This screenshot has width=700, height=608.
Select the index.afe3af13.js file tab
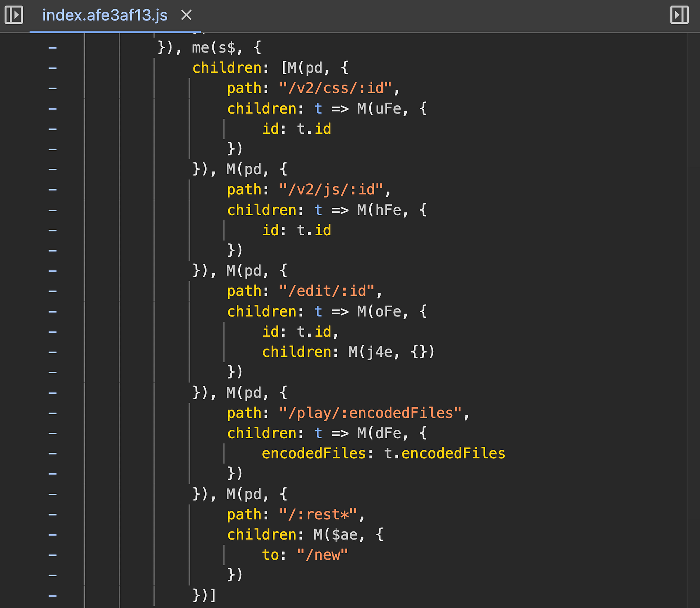click(x=105, y=15)
